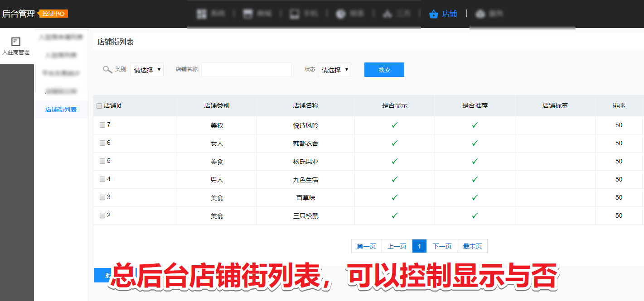The height and width of the screenshot is (301, 644).
Task: Check the checkbox for shop id 5
Action: 102,161
